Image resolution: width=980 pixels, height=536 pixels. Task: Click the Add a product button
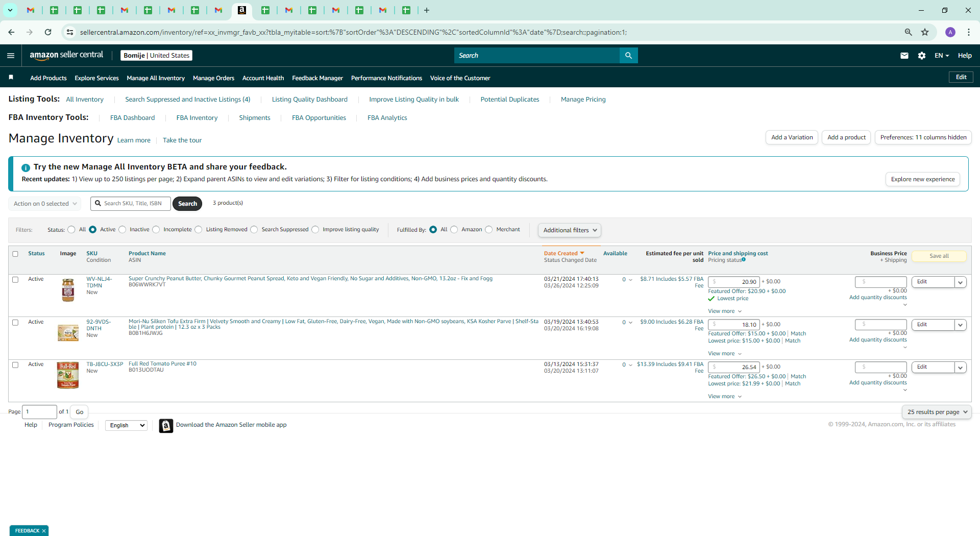point(846,137)
